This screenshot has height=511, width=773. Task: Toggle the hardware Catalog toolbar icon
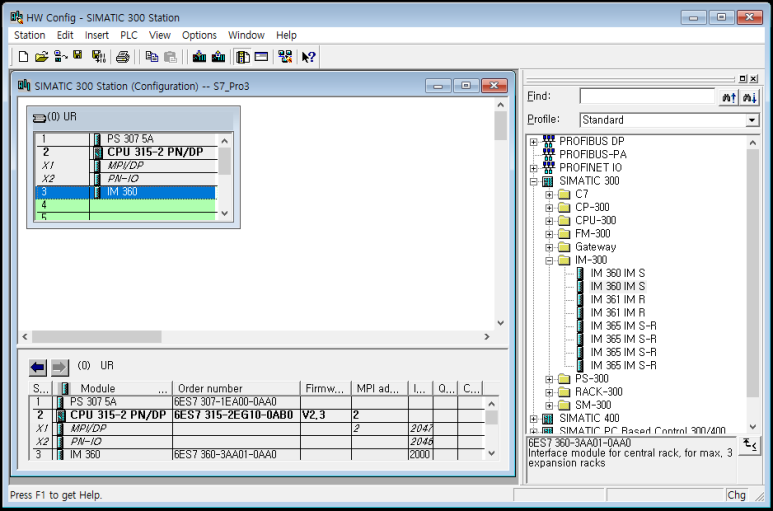click(x=243, y=57)
